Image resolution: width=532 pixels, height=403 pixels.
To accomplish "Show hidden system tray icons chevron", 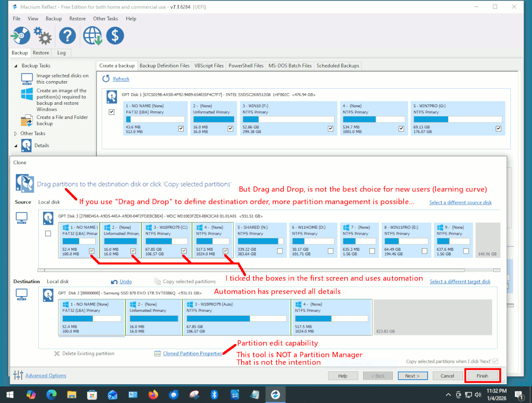I will (448, 394).
